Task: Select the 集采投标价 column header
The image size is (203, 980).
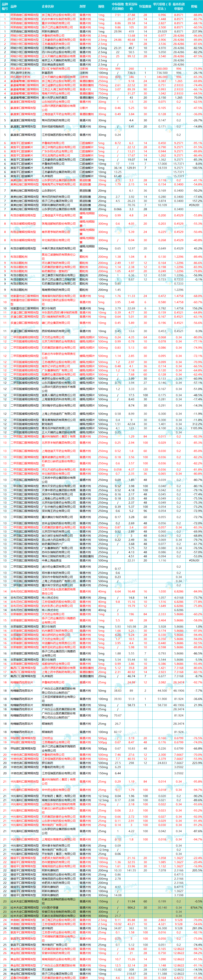Action: point(131,6)
